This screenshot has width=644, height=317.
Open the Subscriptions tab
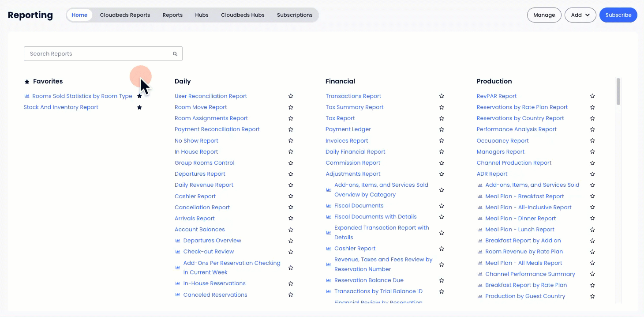[x=295, y=15]
